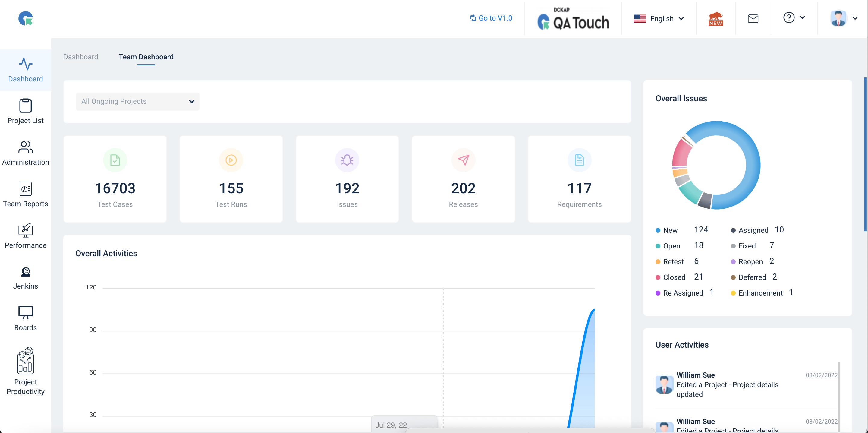868x433 pixels.
Task: Open the Test Cases count card
Action: pyautogui.click(x=115, y=179)
